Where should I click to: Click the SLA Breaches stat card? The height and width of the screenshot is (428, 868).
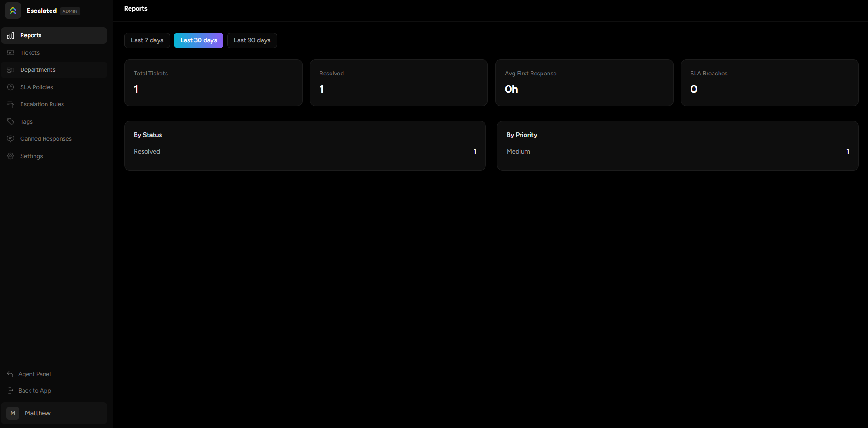click(x=769, y=83)
